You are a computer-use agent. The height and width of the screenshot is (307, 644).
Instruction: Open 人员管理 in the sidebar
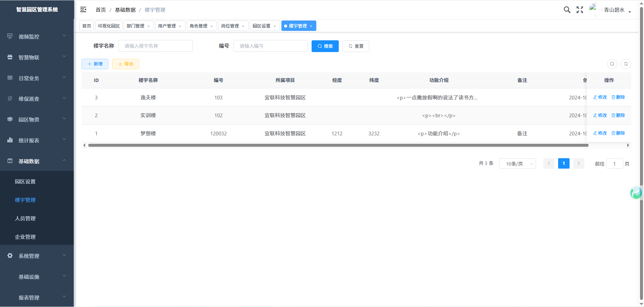pyautogui.click(x=25, y=218)
